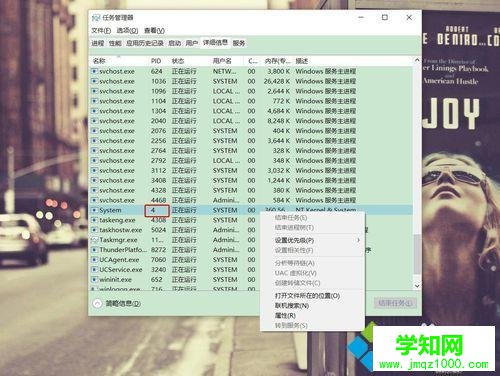Choose 设置相关性(F) in the context menu

[294, 250]
